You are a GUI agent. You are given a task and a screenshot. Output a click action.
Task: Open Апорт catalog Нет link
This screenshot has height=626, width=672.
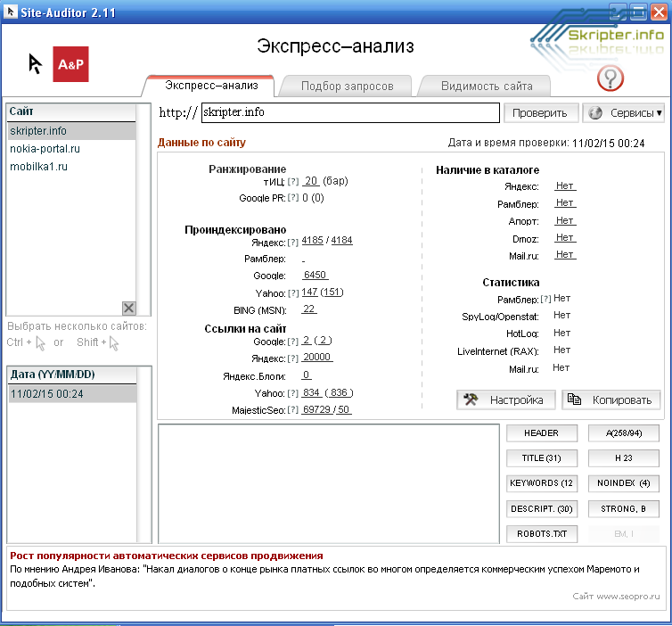[x=565, y=221]
